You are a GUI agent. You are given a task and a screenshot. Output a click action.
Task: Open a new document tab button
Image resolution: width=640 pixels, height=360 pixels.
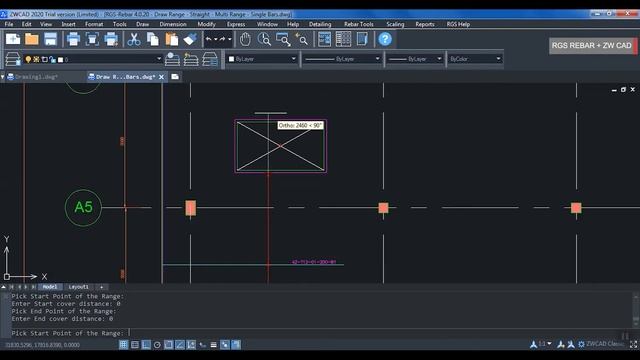tap(175, 77)
